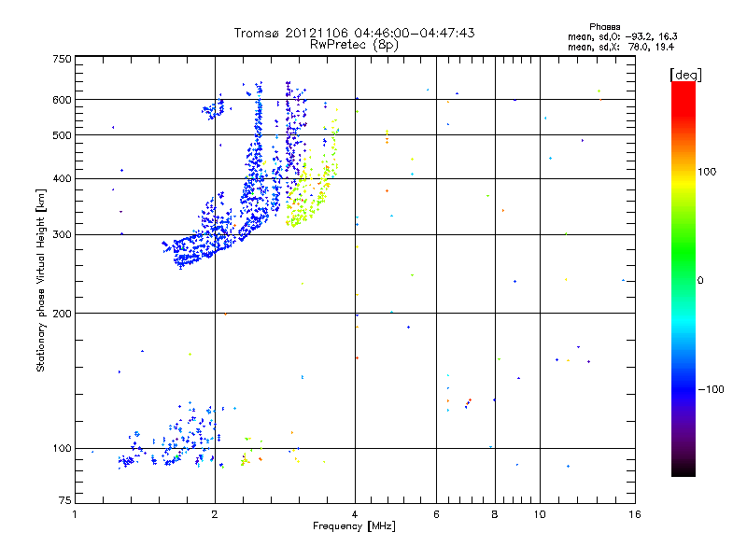Click the '[deg]' colorbar unit label

click(685, 75)
